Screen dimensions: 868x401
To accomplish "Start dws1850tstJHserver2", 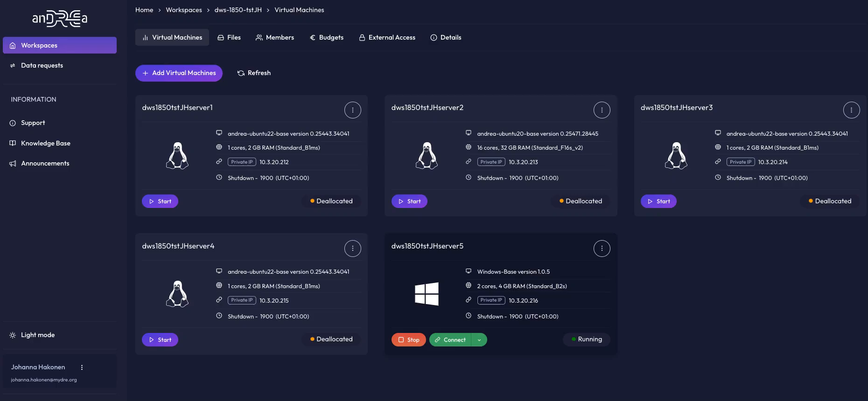I will coord(409,201).
